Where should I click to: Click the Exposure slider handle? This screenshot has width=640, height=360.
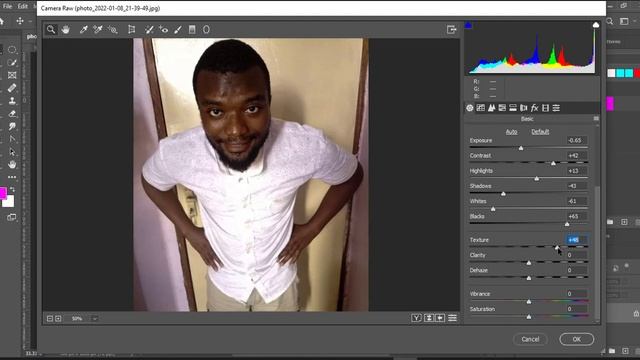[521, 148]
